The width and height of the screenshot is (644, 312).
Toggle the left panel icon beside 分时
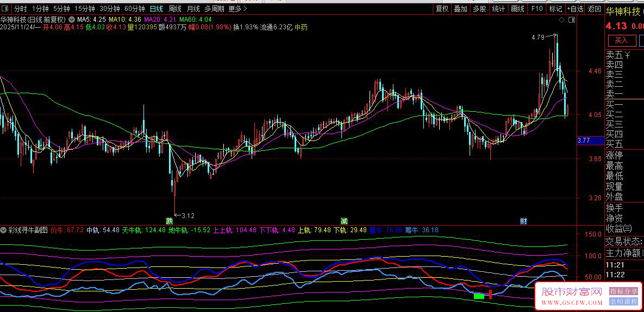click(5, 9)
